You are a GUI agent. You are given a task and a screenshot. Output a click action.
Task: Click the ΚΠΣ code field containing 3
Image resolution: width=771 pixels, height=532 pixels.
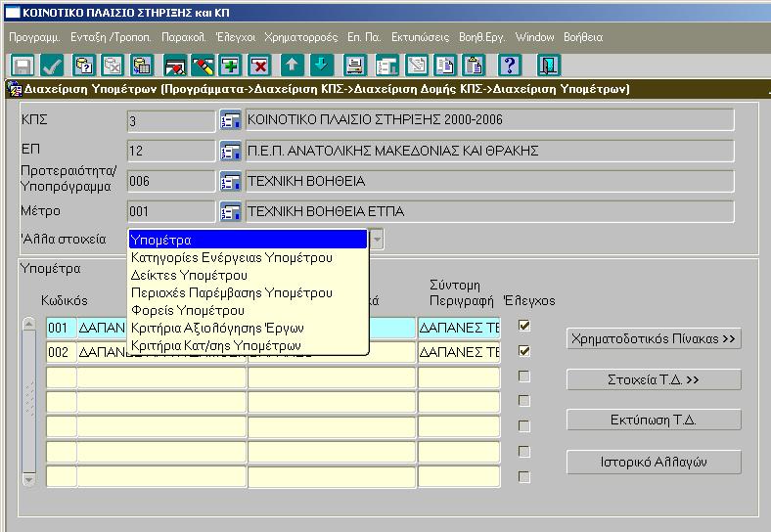click(x=171, y=121)
